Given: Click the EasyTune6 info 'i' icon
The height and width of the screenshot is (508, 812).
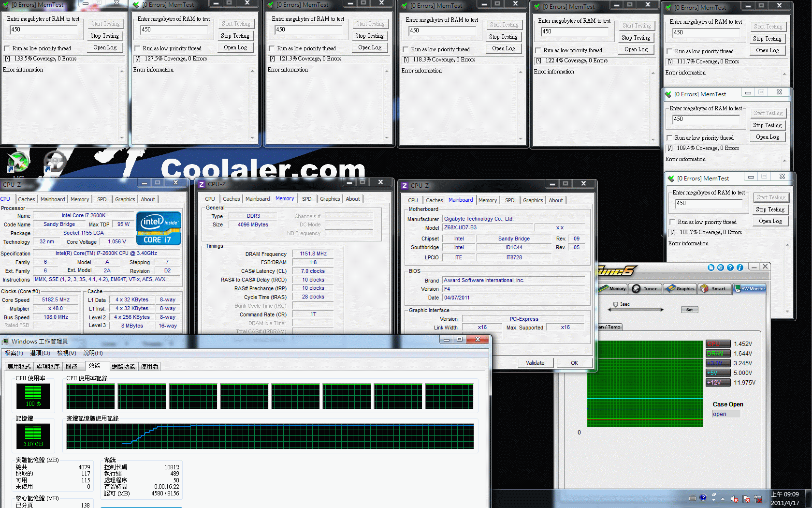Looking at the screenshot, I should [739, 268].
